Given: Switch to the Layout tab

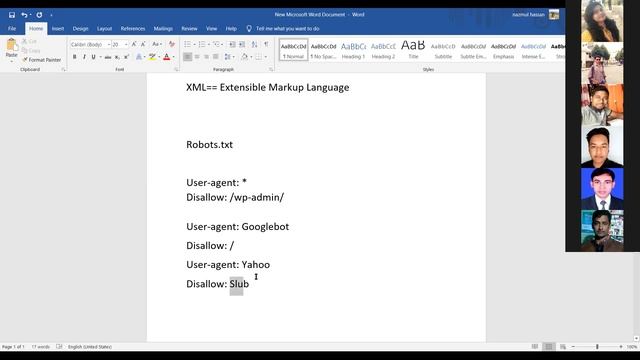Looking at the screenshot, I should coord(104,29).
